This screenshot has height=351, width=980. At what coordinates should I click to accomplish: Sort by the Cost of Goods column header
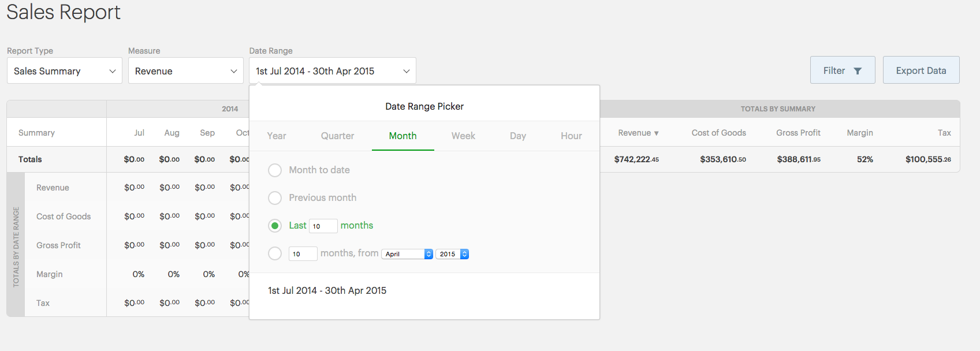point(719,133)
